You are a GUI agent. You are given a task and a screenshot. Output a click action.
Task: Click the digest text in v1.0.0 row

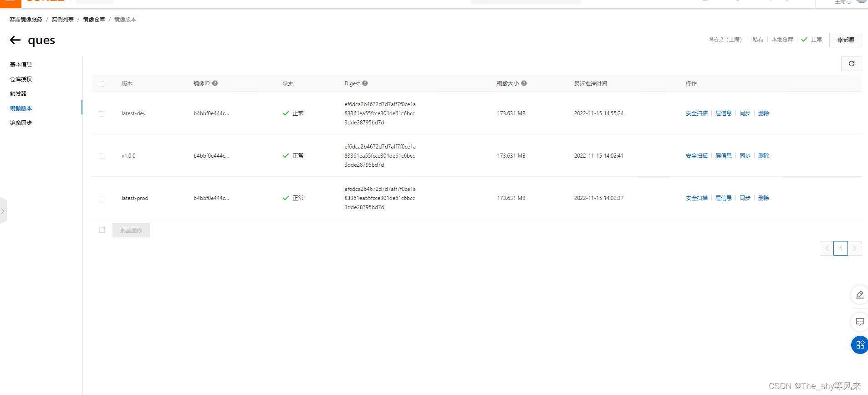point(380,156)
